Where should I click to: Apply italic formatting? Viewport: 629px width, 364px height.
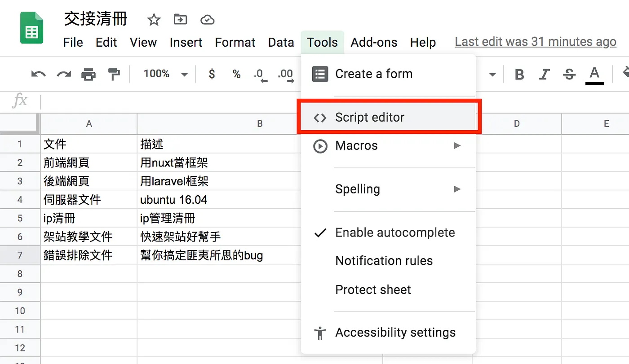[x=545, y=74]
